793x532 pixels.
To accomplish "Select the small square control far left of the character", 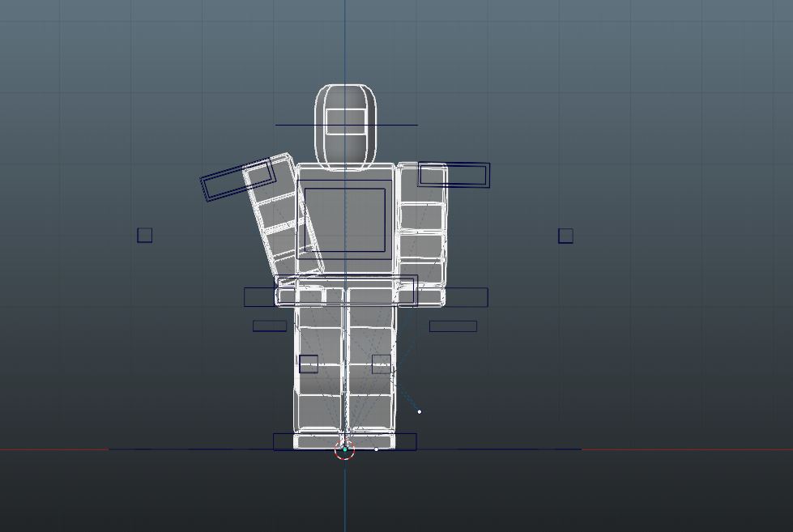I will pyautogui.click(x=145, y=235).
